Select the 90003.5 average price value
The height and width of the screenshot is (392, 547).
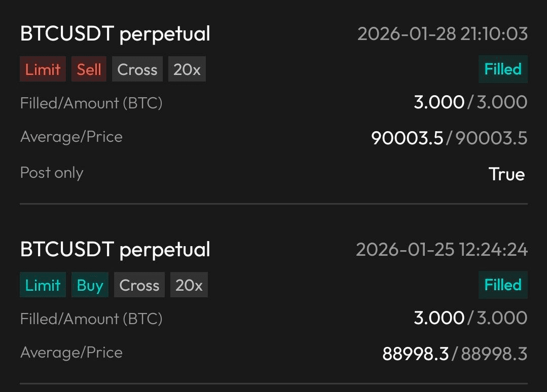tap(408, 138)
